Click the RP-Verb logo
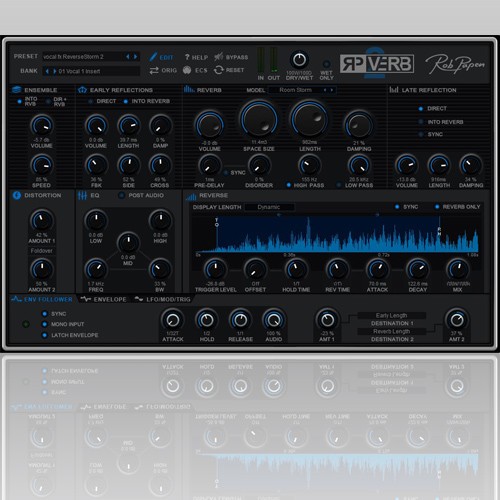 [377, 63]
